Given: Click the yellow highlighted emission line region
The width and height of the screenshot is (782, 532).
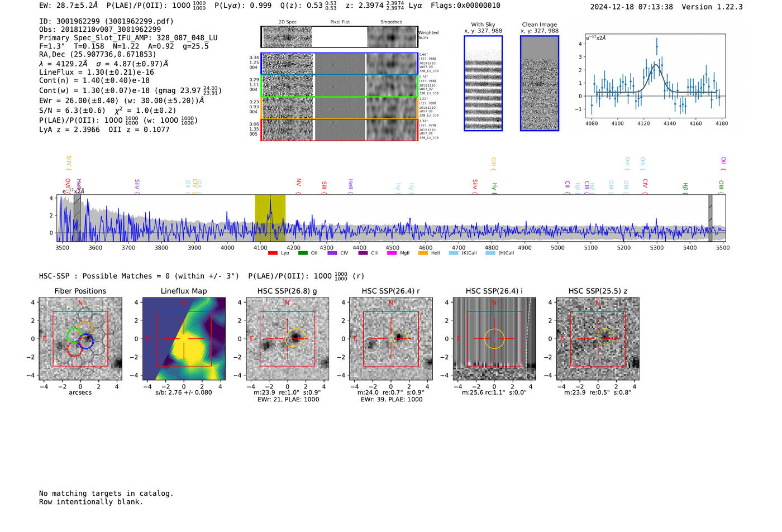Looking at the screenshot, I should point(270,218).
